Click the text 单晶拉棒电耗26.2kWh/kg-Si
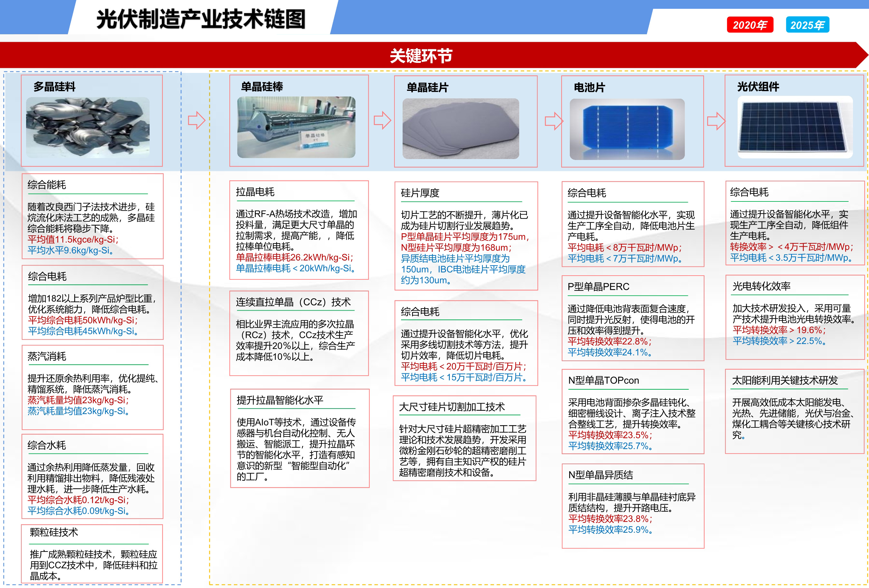The height and width of the screenshot is (588, 869). (295, 257)
